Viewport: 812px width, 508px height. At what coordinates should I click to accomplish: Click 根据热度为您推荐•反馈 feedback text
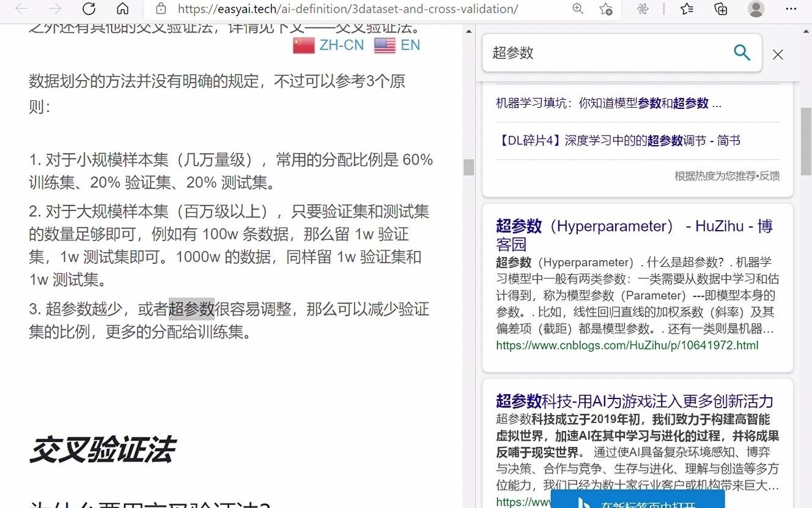pos(727,176)
